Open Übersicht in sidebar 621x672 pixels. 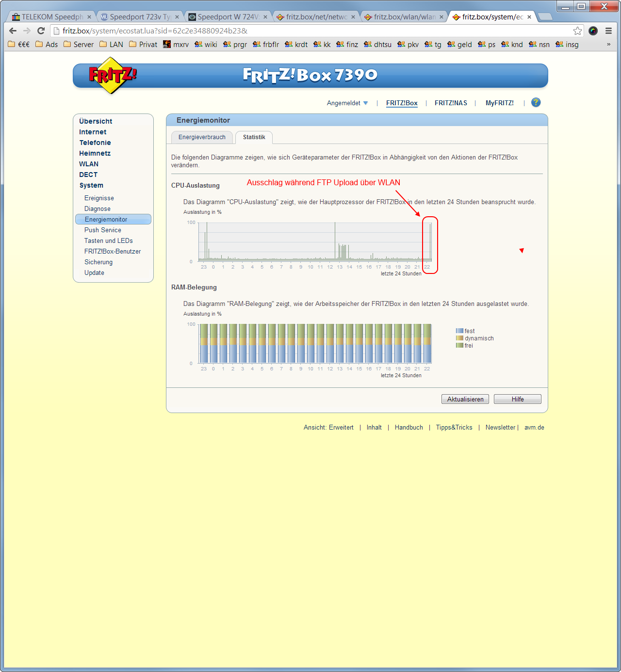pos(96,121)
